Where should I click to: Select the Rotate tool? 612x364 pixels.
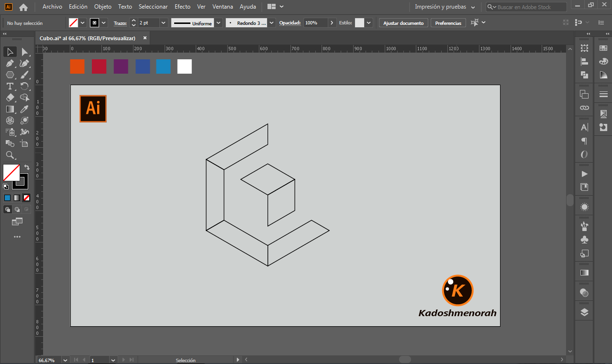(24, 86)
